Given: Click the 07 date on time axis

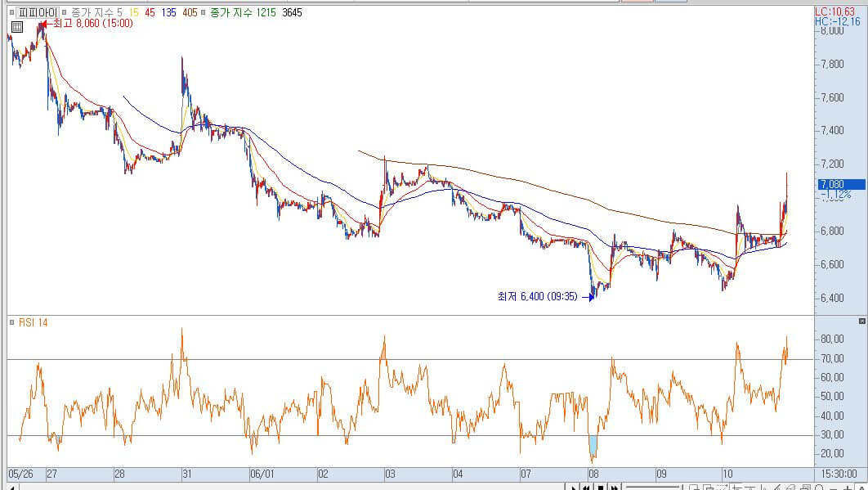Looking at the screenshot, I should point(526,474).
